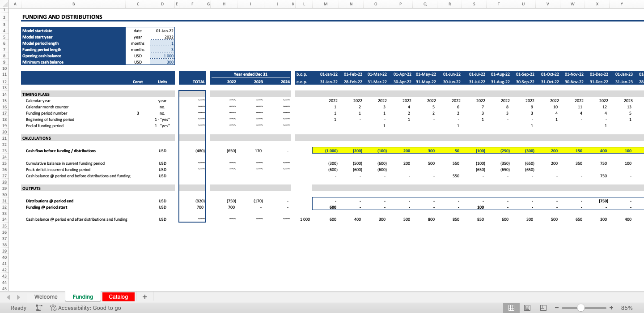This screenshot has width=644, height=313.
Task: Adjust the zoom slider handle
Action: coord(580,308)
